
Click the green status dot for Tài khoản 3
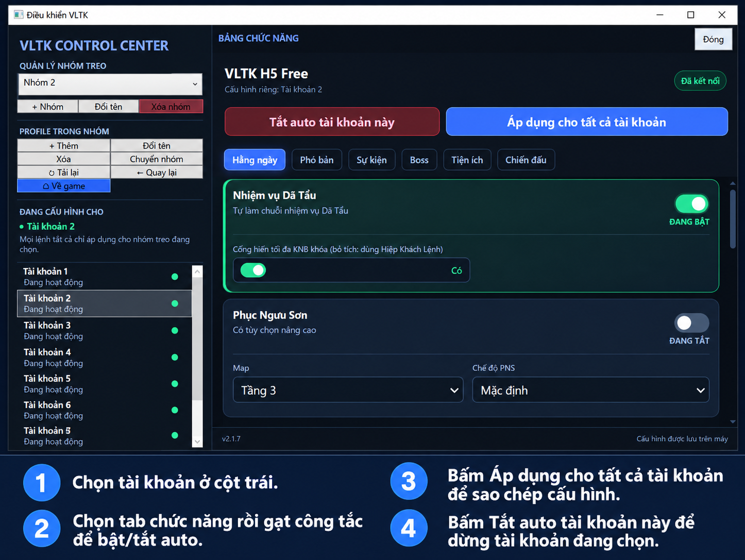(175, 330)
